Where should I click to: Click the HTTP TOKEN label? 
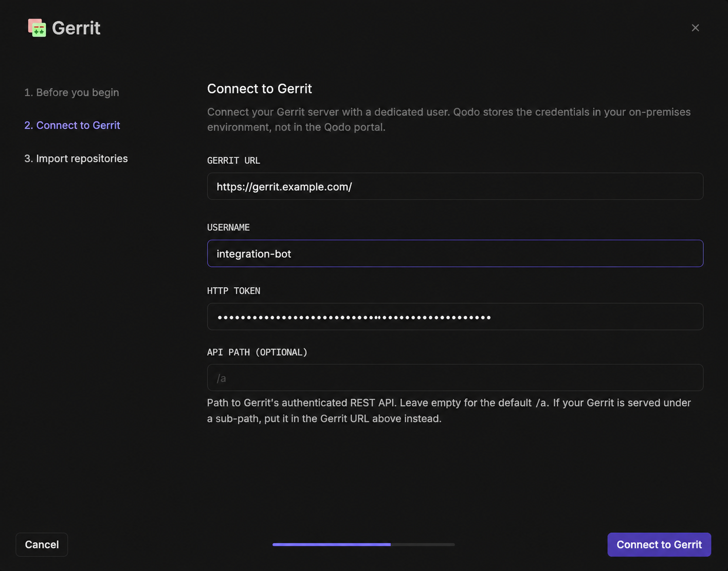[x=233, y=291]
